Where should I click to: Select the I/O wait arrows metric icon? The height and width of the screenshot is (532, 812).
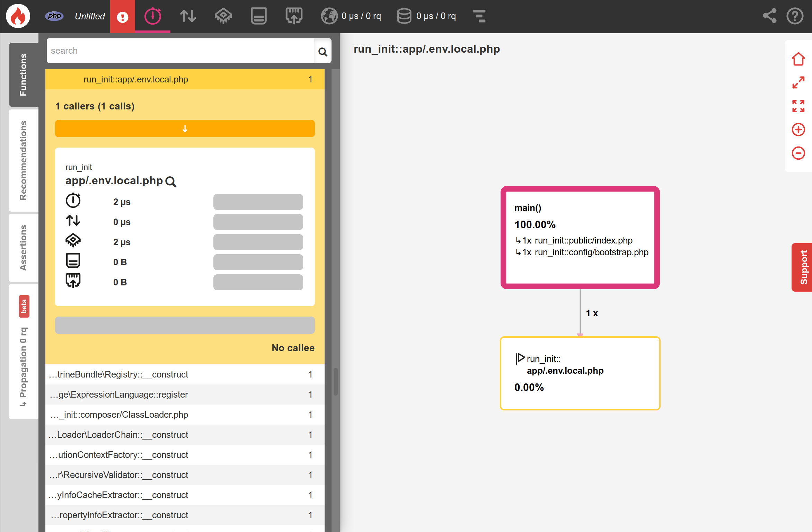187,16
